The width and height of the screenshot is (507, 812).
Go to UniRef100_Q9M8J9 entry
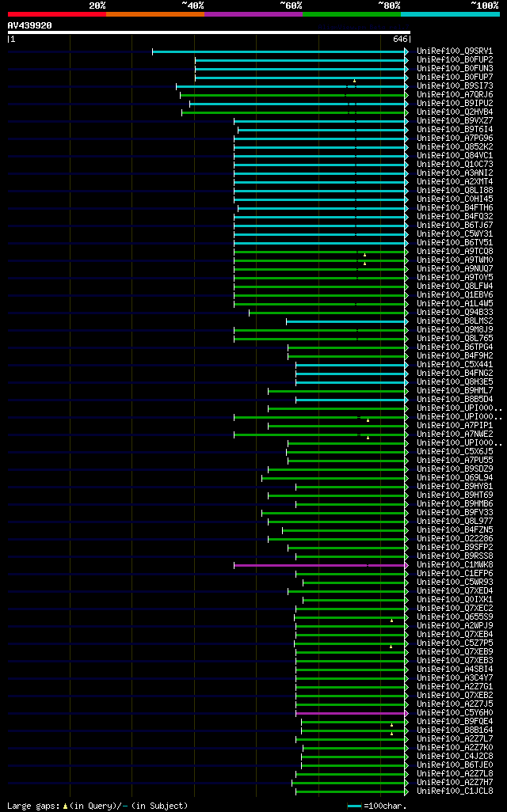coord(455,330)
